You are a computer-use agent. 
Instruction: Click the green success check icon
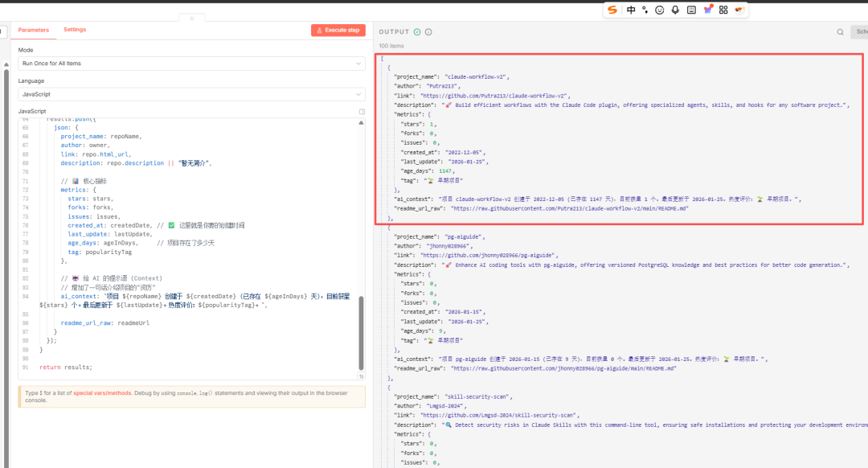[417, 32]
